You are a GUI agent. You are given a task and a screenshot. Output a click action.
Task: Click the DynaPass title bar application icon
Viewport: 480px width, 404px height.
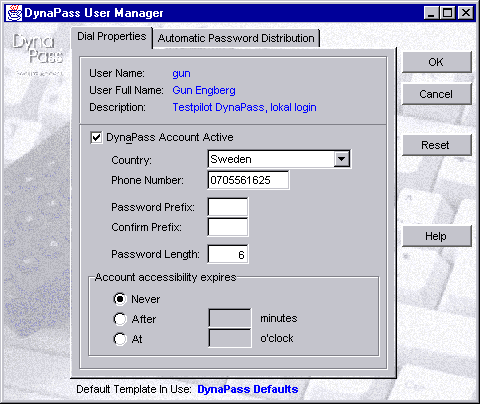[x=14, y=13]
